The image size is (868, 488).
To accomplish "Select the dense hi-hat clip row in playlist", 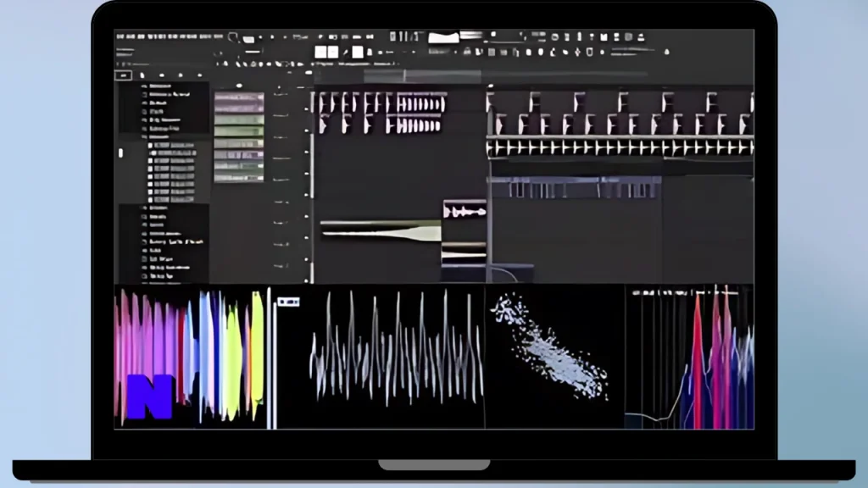I will pyautogui.click(x=620, y=147).
